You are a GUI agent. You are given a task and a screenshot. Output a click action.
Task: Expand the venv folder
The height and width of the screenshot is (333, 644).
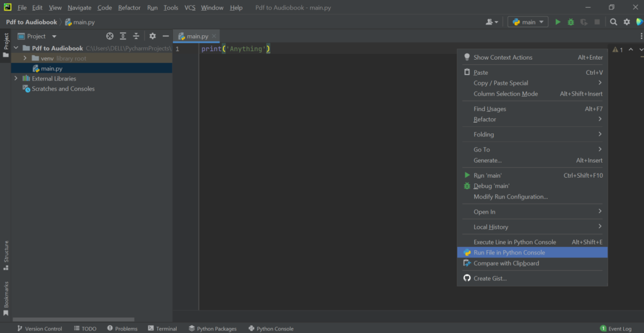(25, 58)
